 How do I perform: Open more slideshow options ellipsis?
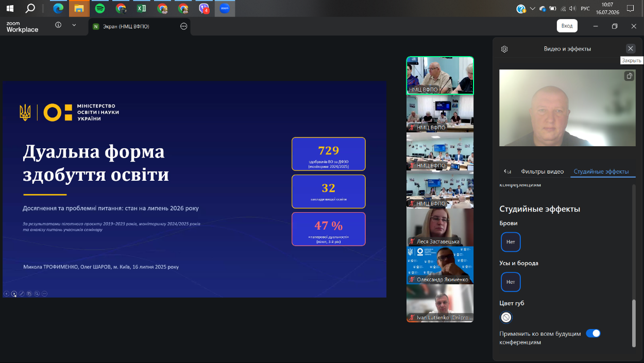(x=45, y=293)
